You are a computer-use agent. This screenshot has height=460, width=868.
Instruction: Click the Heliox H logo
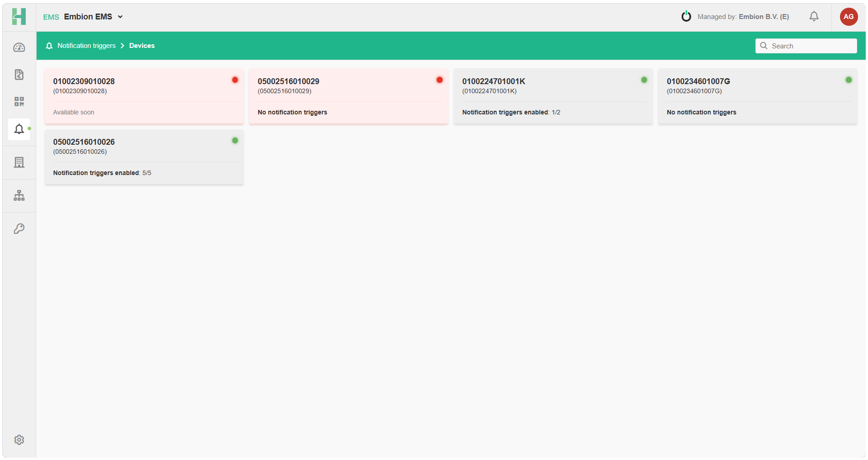tap(19, 17)
